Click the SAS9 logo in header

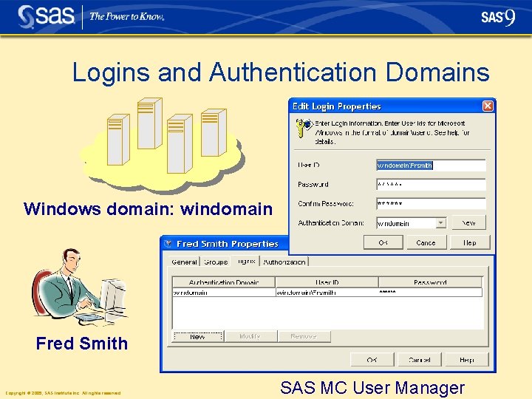pyautogui.click(x=498, y=17)
